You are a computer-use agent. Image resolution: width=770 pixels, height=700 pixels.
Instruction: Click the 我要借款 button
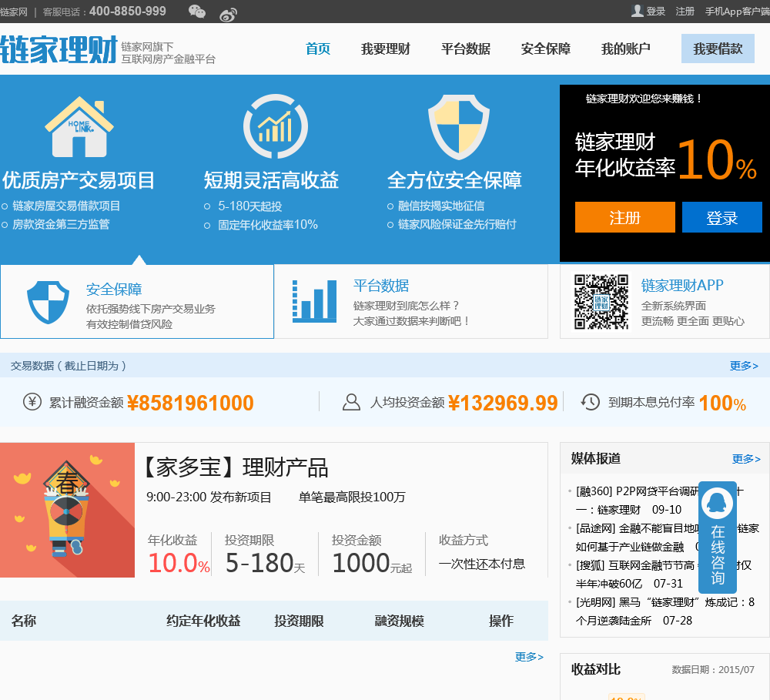coord(718,49)
